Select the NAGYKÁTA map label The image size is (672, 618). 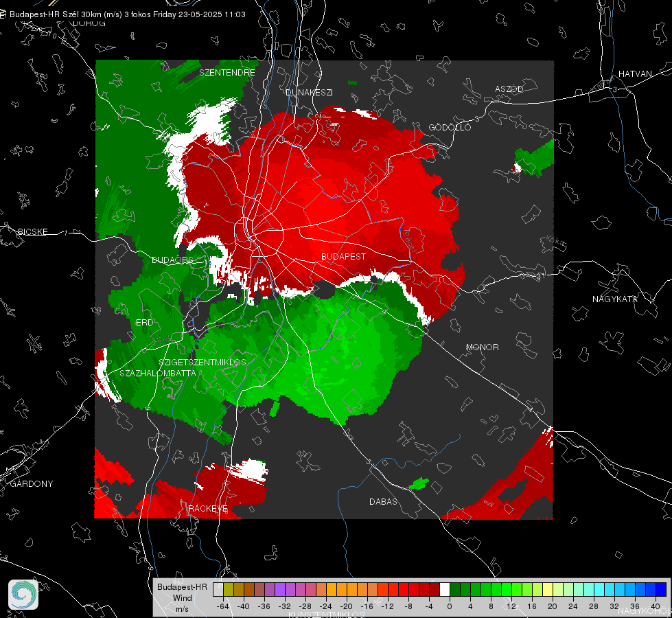pos(615,299)
